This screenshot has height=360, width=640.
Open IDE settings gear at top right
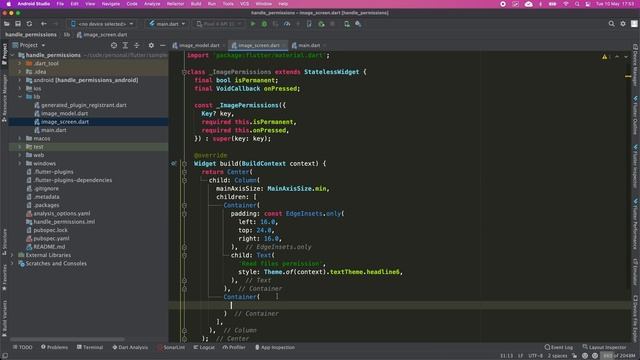pyautogui.click(x=623, y=24)
